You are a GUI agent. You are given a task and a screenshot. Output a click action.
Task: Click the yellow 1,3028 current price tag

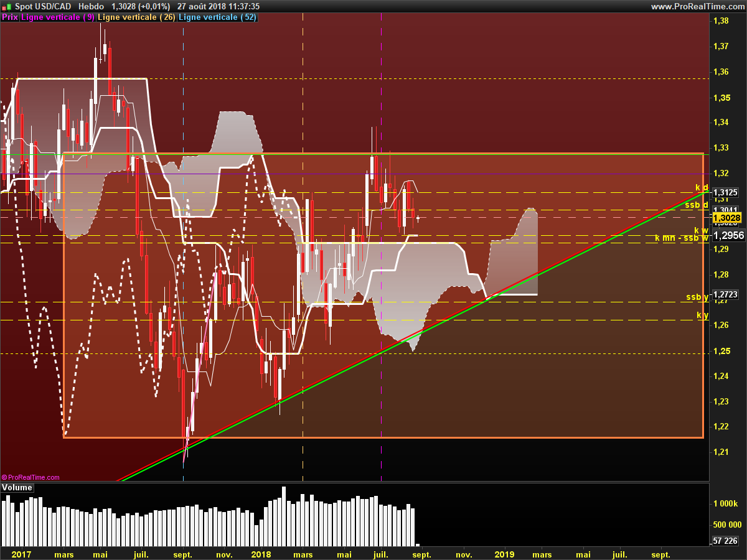tap(727, 218)
